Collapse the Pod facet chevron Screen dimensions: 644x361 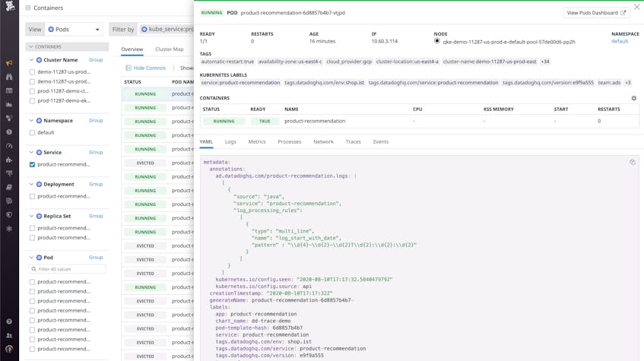[32, 258]
